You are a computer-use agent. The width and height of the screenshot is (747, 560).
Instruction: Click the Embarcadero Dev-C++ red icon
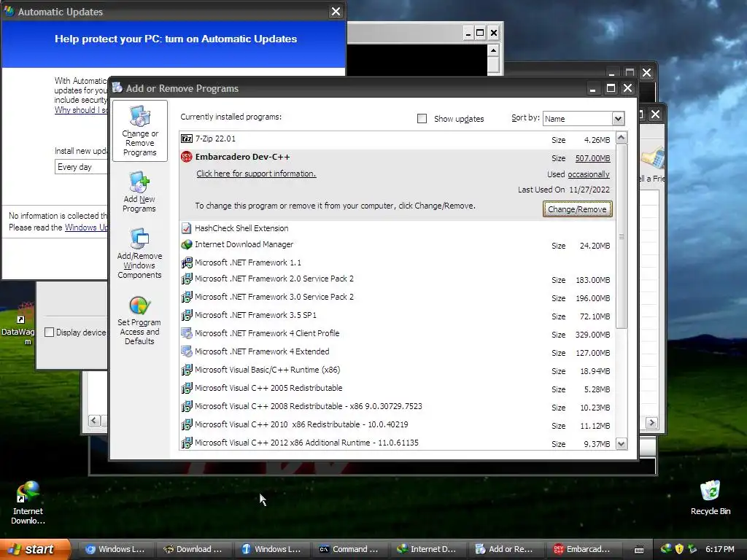(187, 157)
